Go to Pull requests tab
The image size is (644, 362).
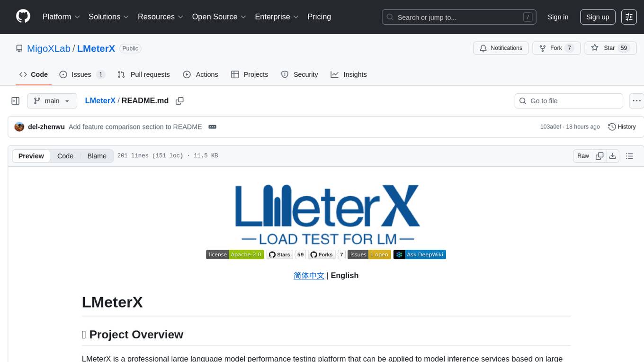click(143, 74)
